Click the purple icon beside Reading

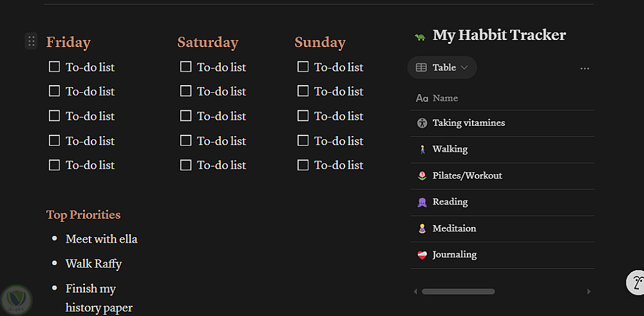click(422, 202)
